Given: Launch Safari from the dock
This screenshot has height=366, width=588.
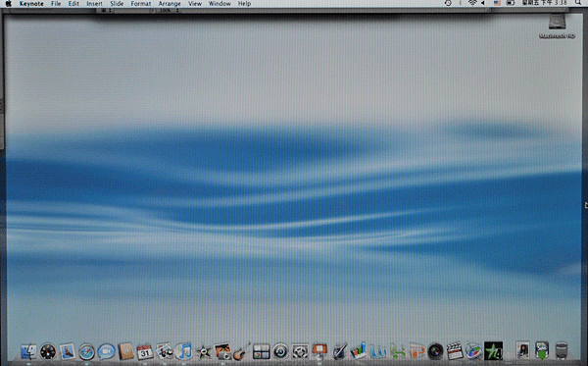Looking at the screenshot, I should [86, 352].
